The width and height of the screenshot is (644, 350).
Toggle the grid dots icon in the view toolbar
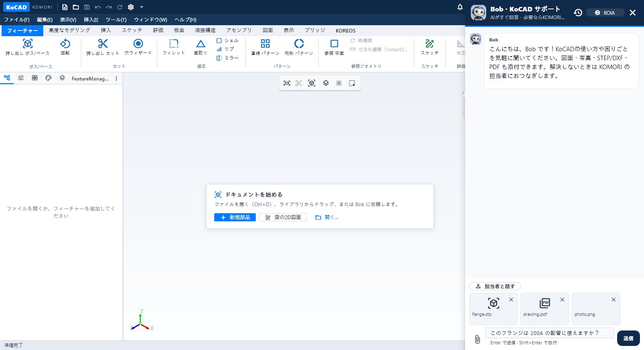click(x=339, y=83)
